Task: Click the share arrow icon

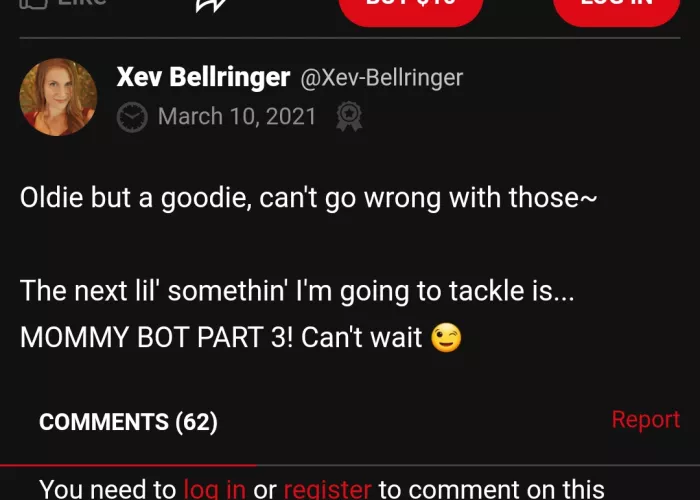Action: click(211, 5)
